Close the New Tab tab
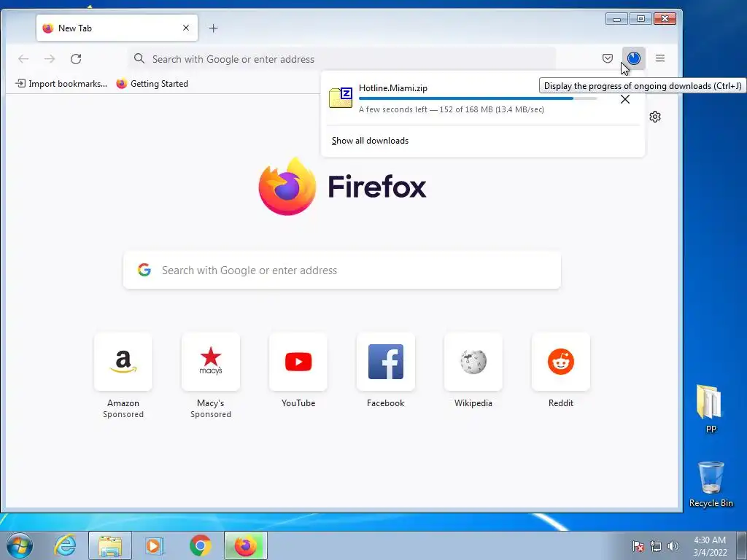This screenshot has width=747, height=560. (186, 28)
